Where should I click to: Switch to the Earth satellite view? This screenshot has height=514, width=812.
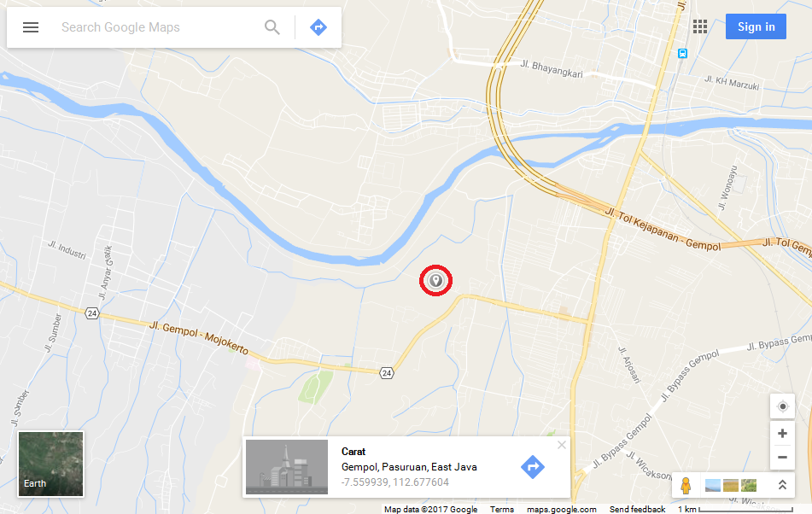point(50,464)
